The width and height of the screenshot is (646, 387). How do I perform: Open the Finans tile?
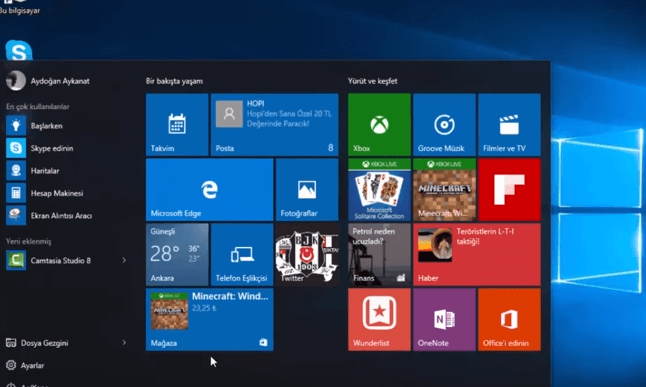379,254
